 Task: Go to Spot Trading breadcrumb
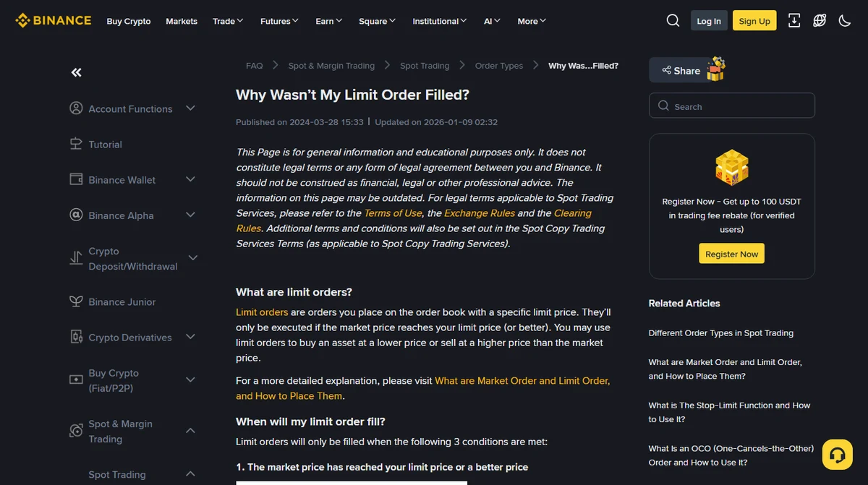pyautogui.click(x=425, y=65)
